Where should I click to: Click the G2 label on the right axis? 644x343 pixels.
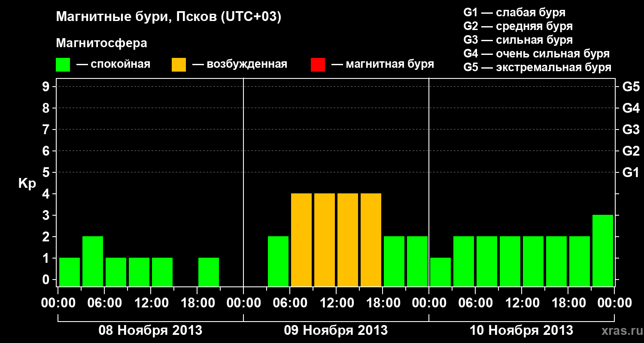click(631, 151)
